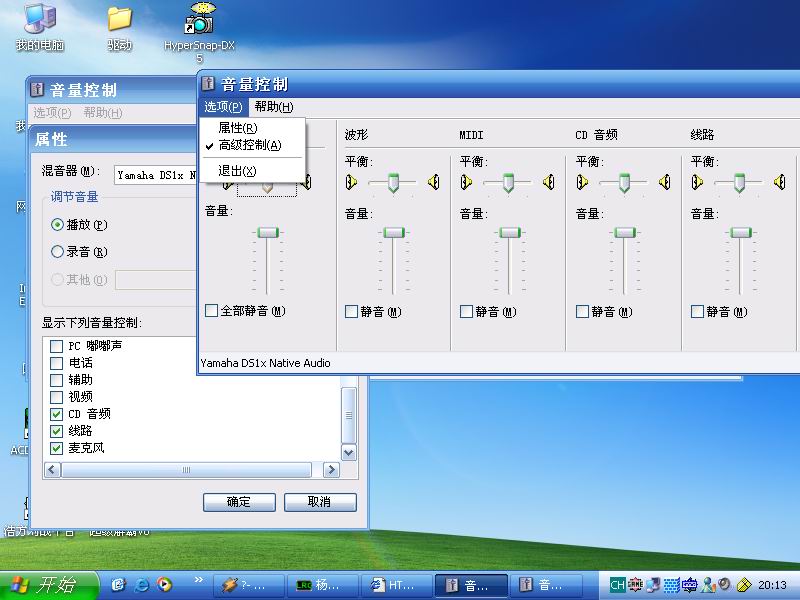The height and width of the screenshot is (600, 800).
Task: Click front 音量控制 window title icon
Action: coord(208,83)
